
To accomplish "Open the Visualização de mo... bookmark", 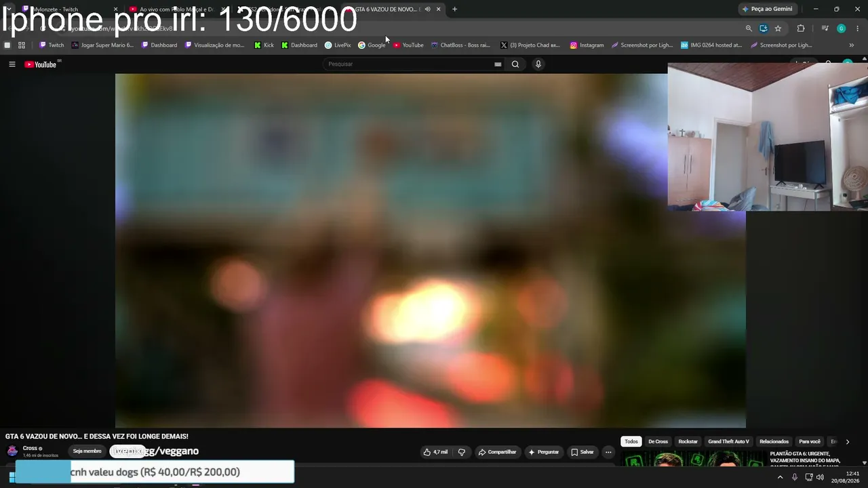I will pos(214,45).
